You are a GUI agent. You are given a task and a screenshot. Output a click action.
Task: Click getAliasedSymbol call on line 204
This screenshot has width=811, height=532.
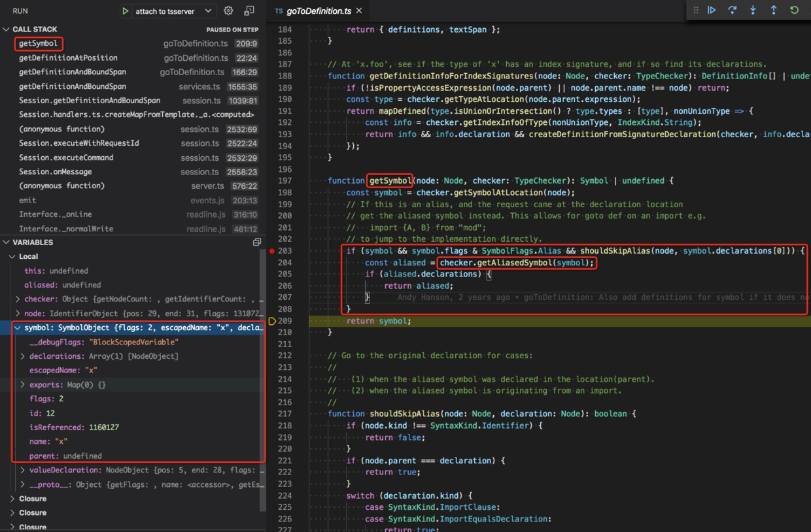click(517, 263)
